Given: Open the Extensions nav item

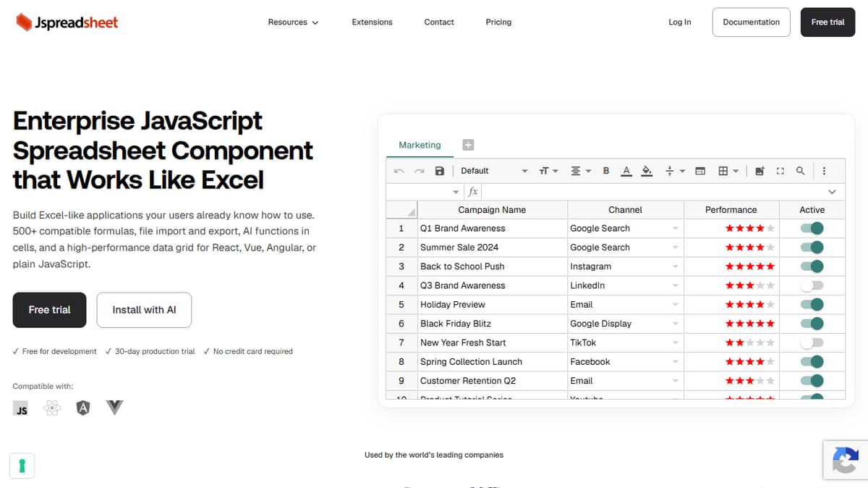Looking at the screenshot, I should click(372, 22).
